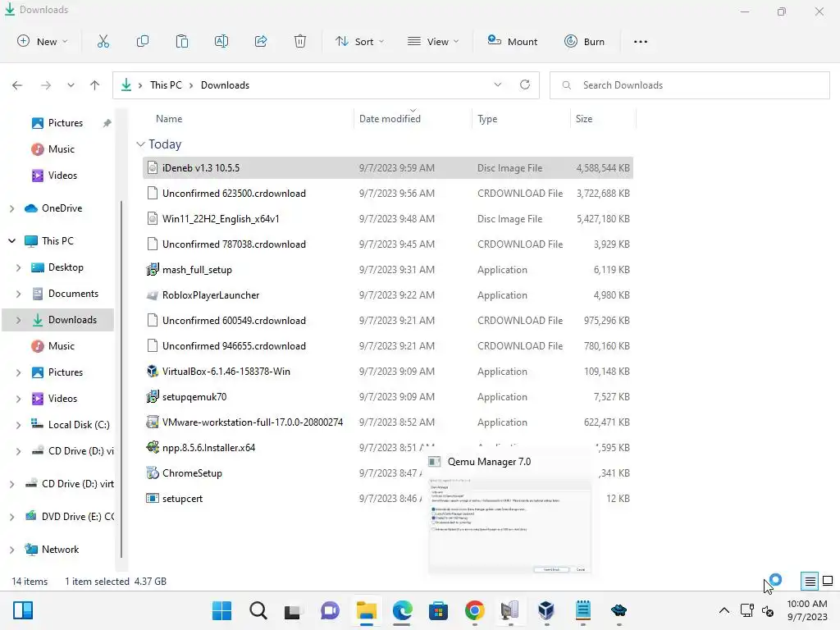
Task: Open Google Chrome from taskbar
Action: click(x=475, y=610)
